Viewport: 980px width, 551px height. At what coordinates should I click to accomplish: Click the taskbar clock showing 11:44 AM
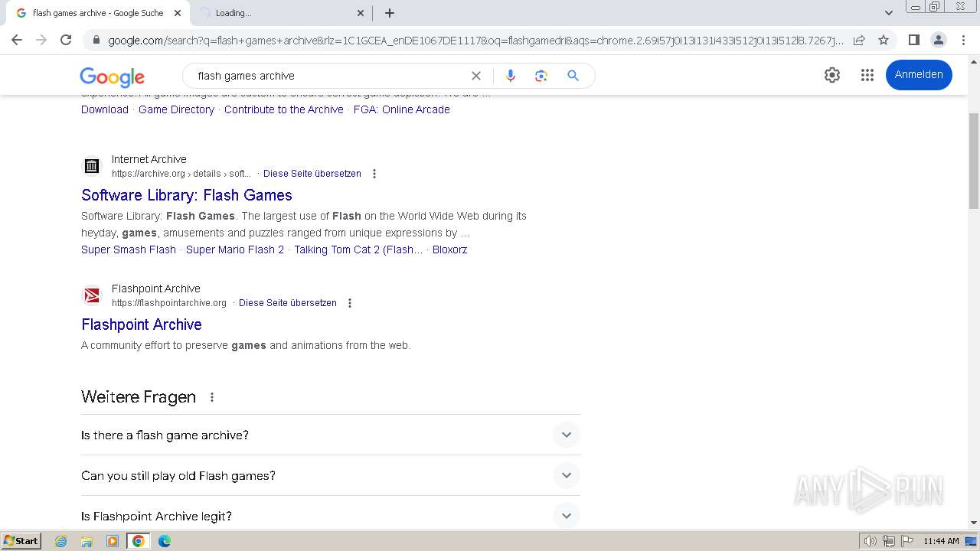tap(941, 541)
